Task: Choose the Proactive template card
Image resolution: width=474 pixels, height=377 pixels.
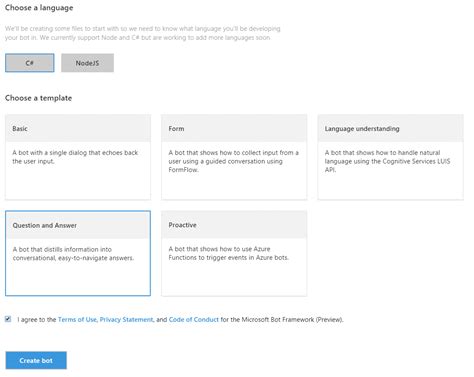Action: point(234,253)
